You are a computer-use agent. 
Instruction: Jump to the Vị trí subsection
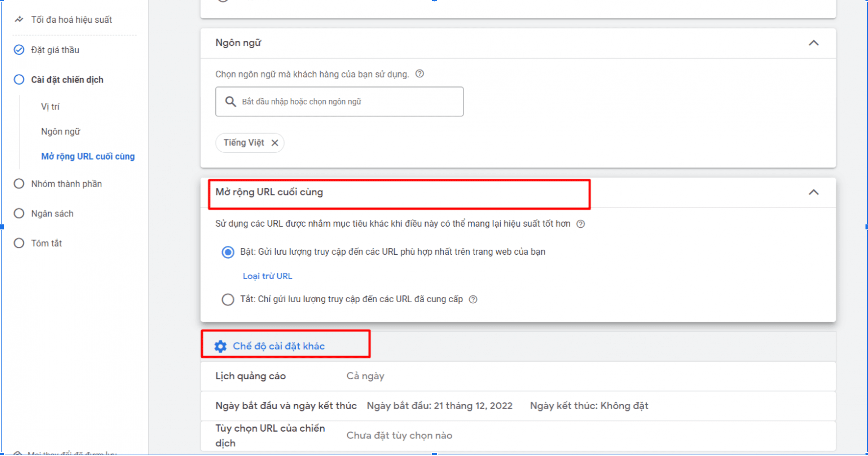[x=50, y=107]
